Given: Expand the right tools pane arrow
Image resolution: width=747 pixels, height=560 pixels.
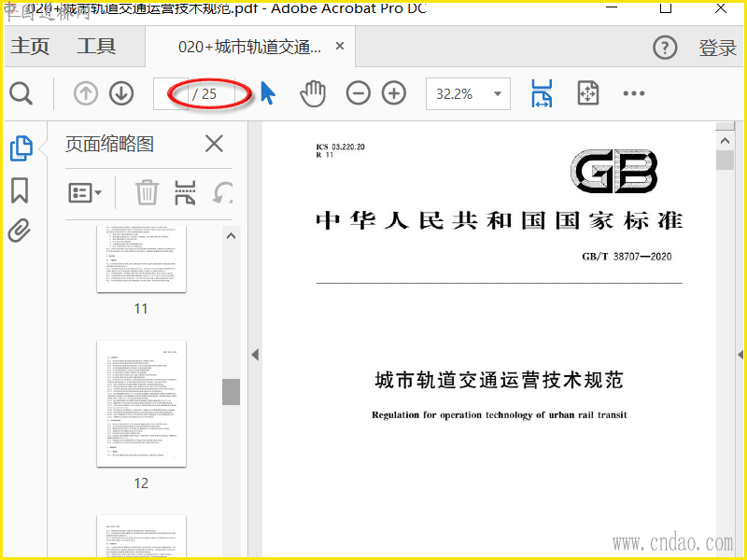Looking at the screenshot, I should (740, 355).
